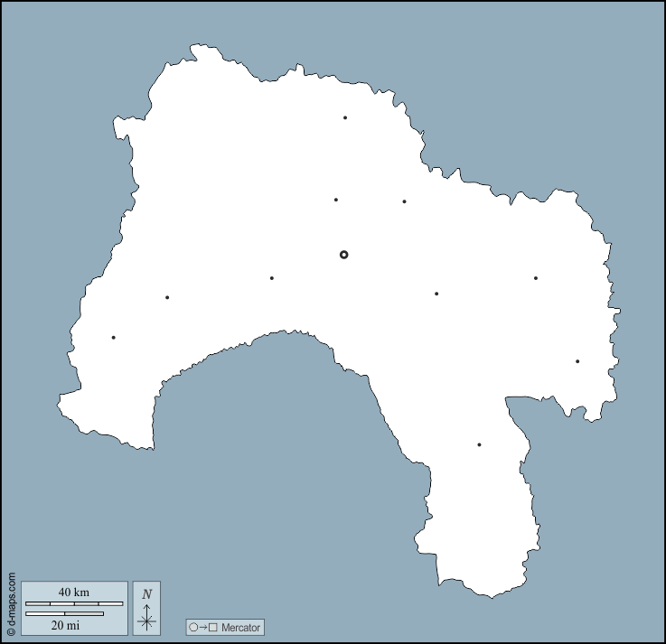The height and width of the screenshot is (644, 666).
Task: Click the second westernmost city dot
Action: click(x=167, y=297)
